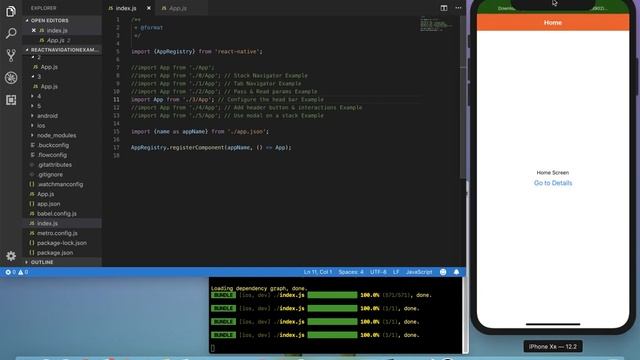The width and height of the screenshot is (640, 360).
Task: Tap Go to Details in the simulator
Action: pyautogui.click(x=553, y=183)
